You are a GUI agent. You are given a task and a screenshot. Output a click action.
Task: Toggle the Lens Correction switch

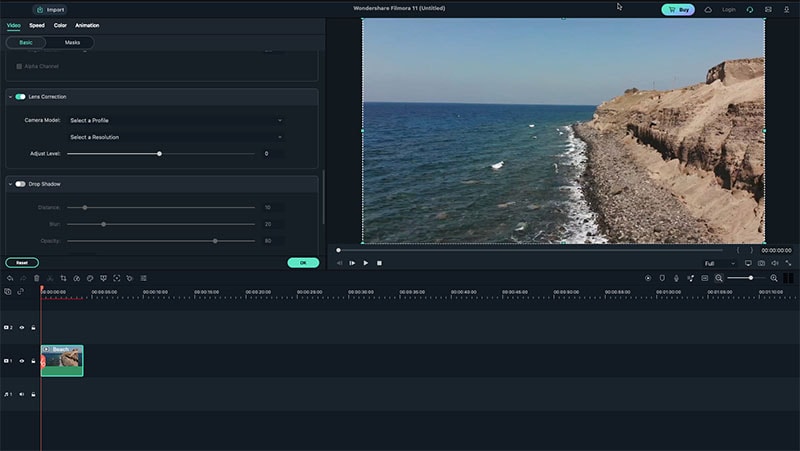20,96
